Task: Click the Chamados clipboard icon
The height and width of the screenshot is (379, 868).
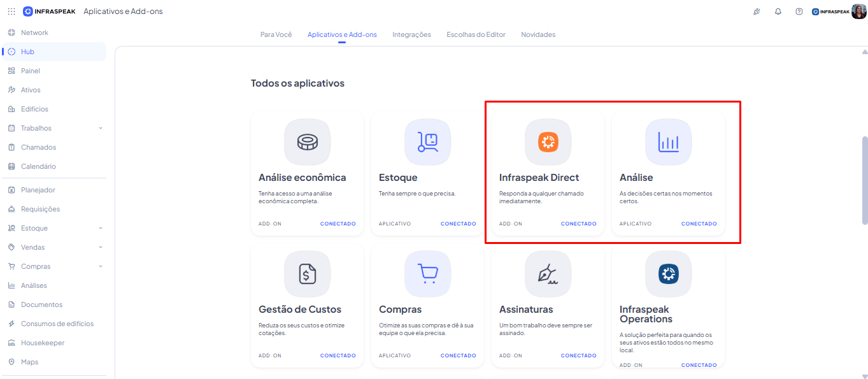Action: coord(11,147)
